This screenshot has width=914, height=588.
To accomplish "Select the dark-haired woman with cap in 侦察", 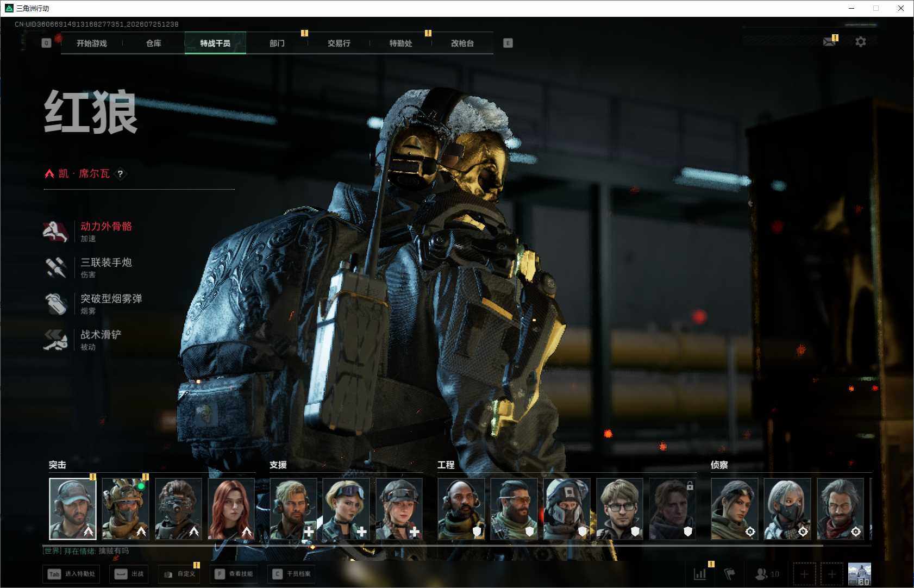I will pyautogui.click(x=735, y=509).
